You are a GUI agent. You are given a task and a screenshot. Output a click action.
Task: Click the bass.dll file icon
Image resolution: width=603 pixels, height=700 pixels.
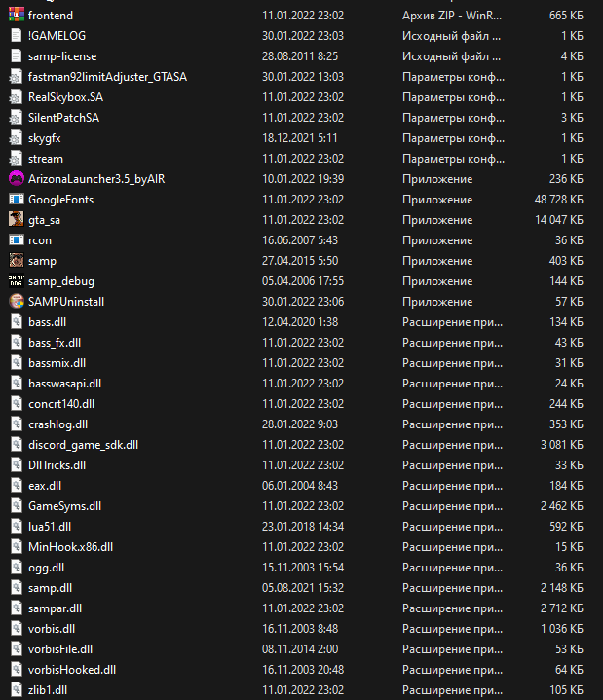click(x=17, y=322)
